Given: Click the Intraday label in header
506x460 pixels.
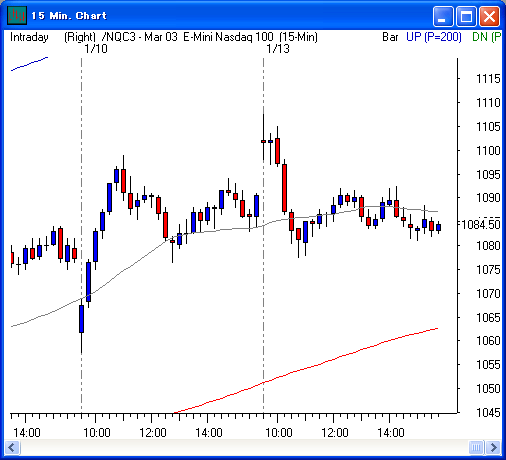Looking at the screenshot, I should (x=29, y=37).
